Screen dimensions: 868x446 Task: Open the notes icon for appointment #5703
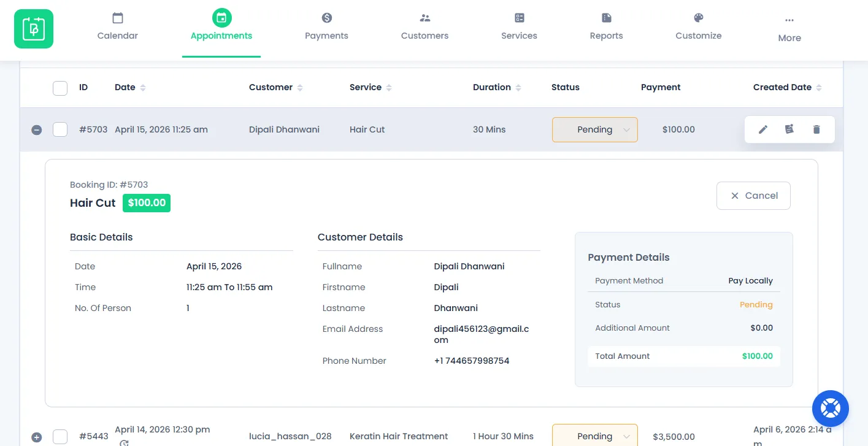coord(789,129)
